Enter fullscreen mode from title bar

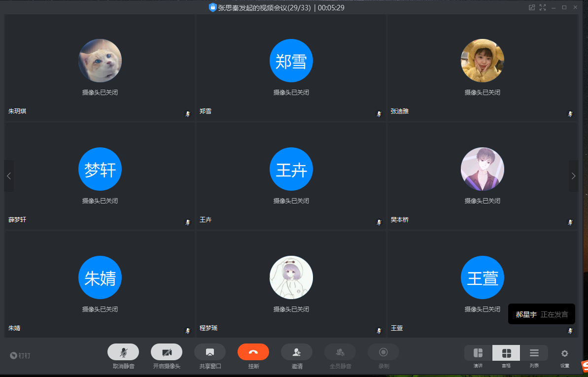point(543,7)
